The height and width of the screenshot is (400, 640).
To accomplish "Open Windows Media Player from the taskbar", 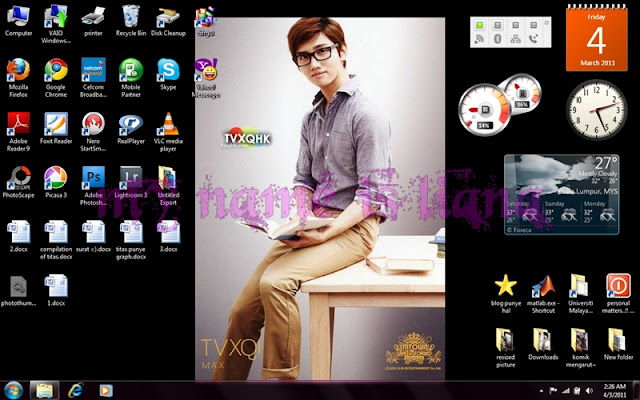I will tap(106, 391).
